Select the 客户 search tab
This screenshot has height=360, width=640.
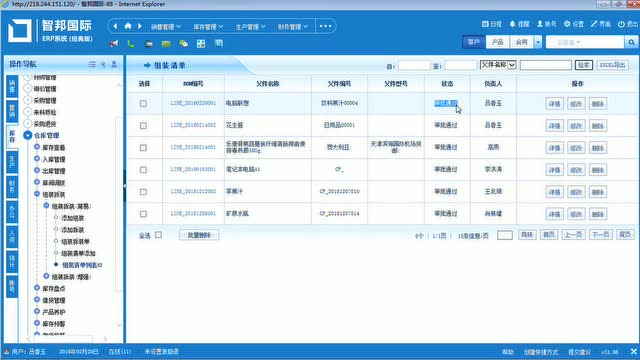click(473, 42)
